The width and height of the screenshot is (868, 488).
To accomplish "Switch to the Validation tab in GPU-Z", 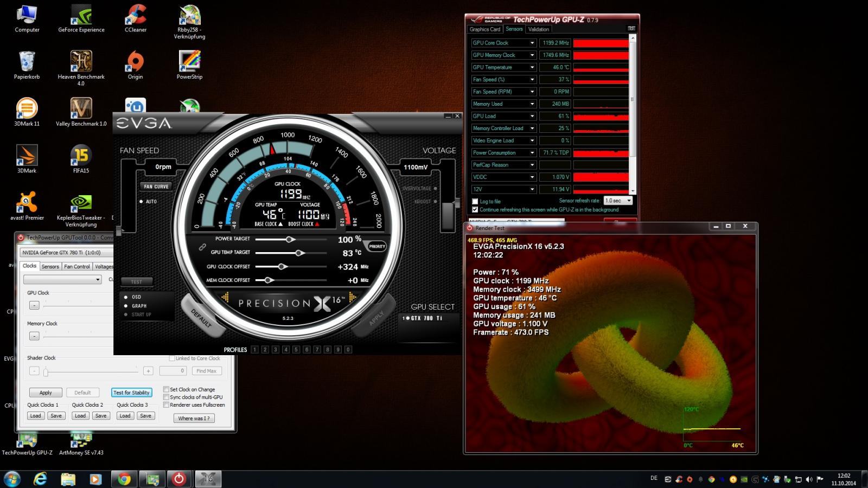I will 539,29.
